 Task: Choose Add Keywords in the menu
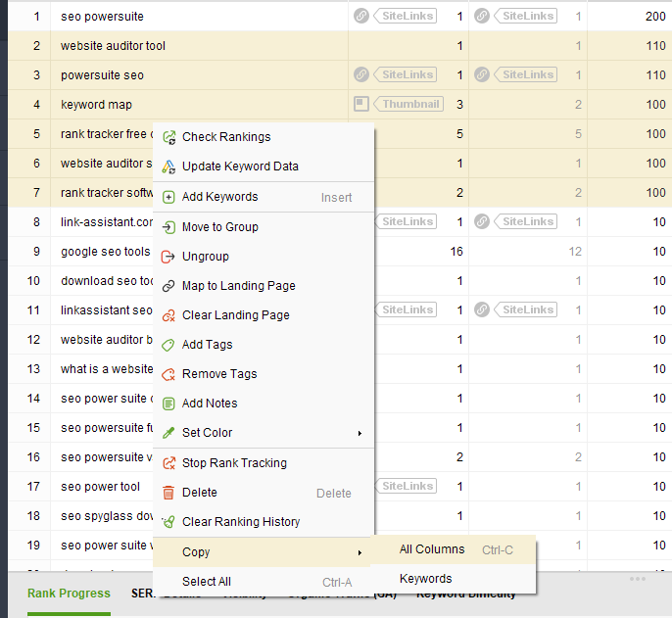pyautogui.click(x=264, y=197)
